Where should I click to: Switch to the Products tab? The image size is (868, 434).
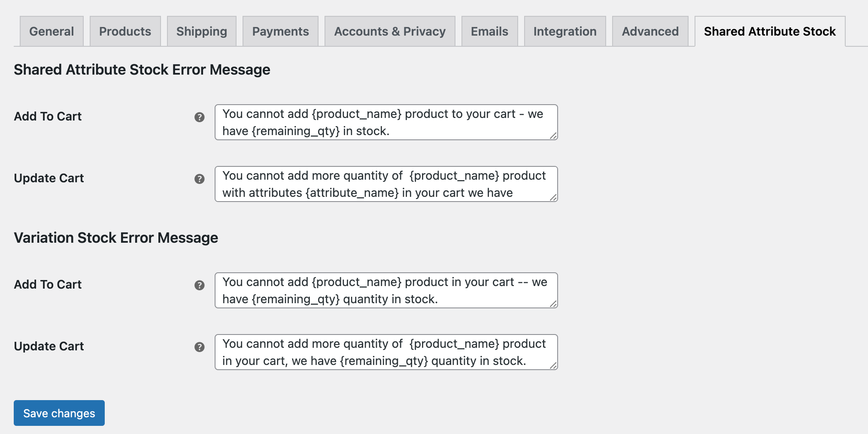click(125, 31)
